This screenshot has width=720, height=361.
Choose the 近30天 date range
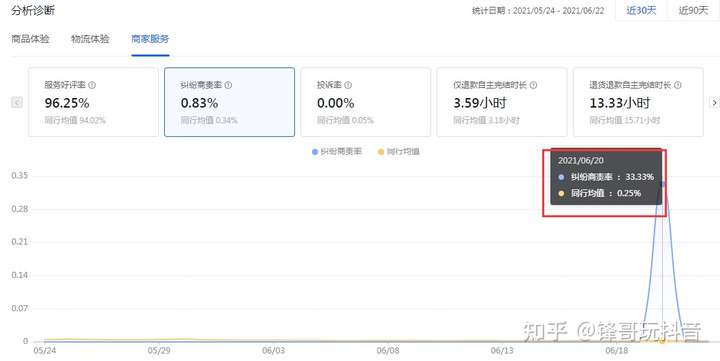(x=641, y=10)
